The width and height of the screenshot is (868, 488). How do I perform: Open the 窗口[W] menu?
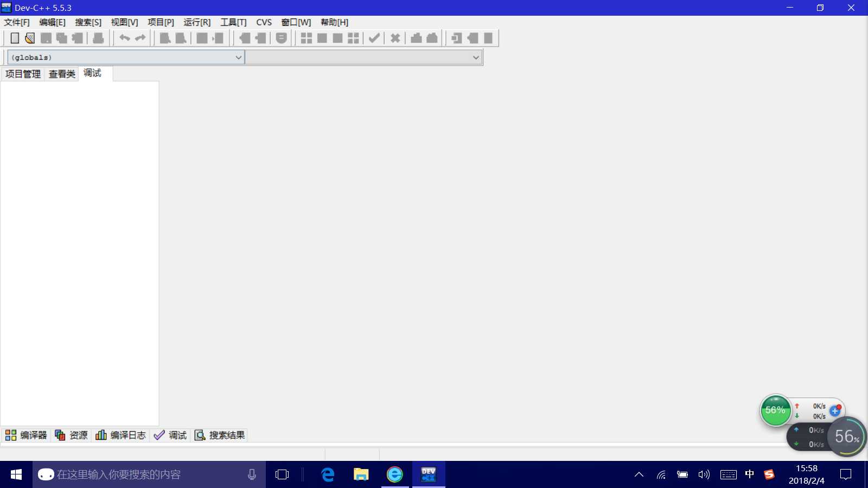click(296, 22)
